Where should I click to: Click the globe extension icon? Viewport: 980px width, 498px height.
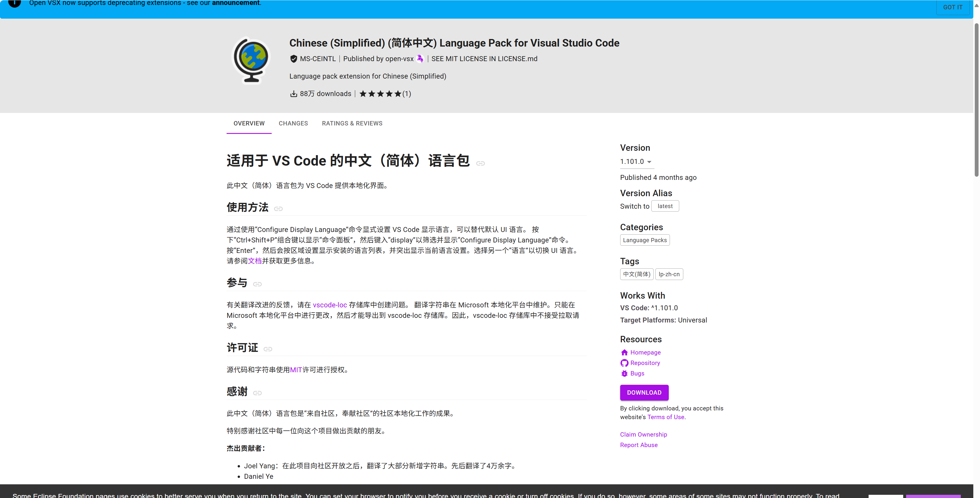251,60
